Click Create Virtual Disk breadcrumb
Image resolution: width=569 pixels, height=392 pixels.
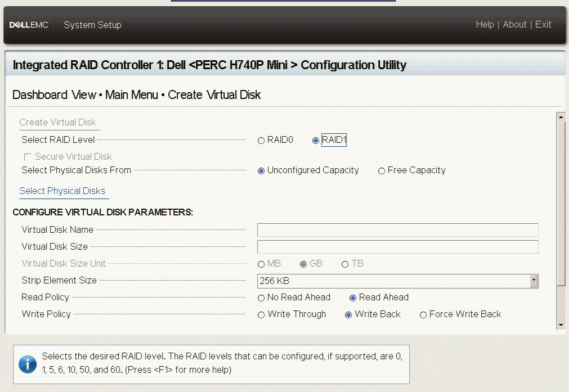click(214, 95)
